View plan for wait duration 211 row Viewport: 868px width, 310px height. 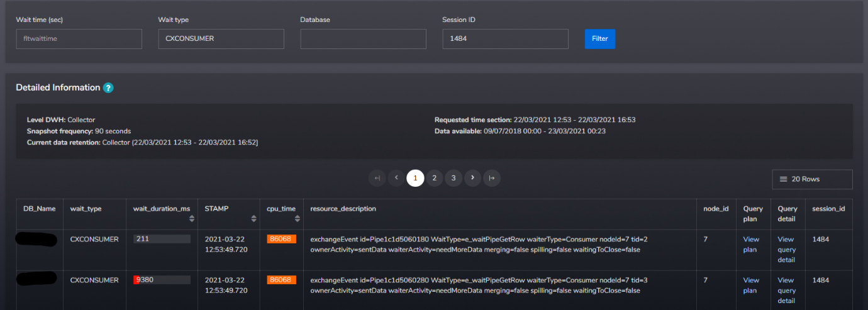tap(751, 245)
